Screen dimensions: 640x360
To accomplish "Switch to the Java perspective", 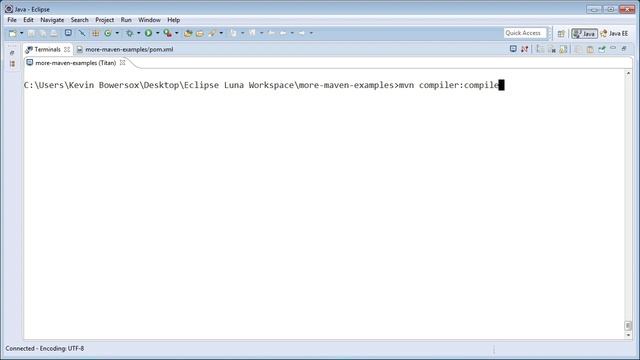I will 584,33.
